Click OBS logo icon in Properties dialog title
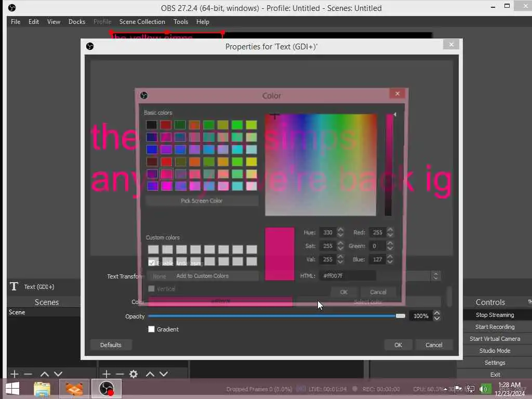 click(90, 46)
